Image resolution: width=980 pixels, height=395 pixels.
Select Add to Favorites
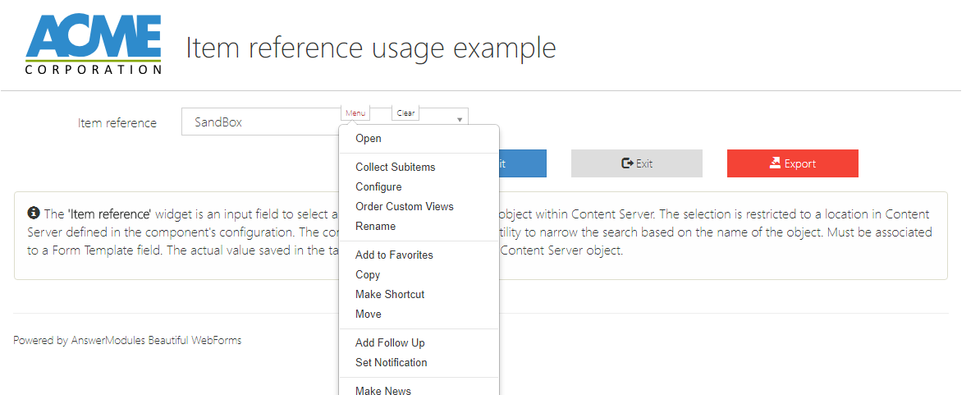(x=394, y=255)
